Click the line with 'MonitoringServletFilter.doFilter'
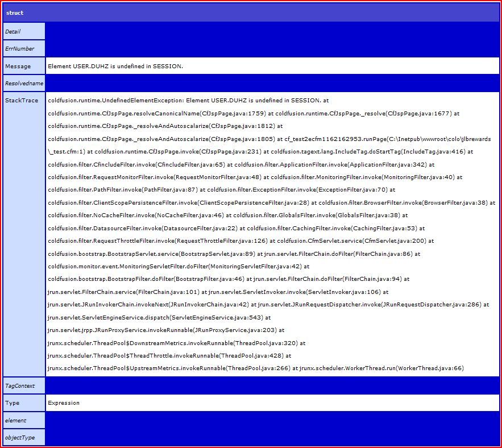502x448 pixels. click(179, 267)
